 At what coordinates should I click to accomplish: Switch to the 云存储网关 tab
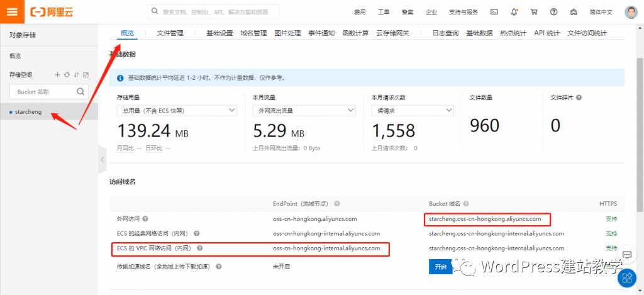(392, 33)
